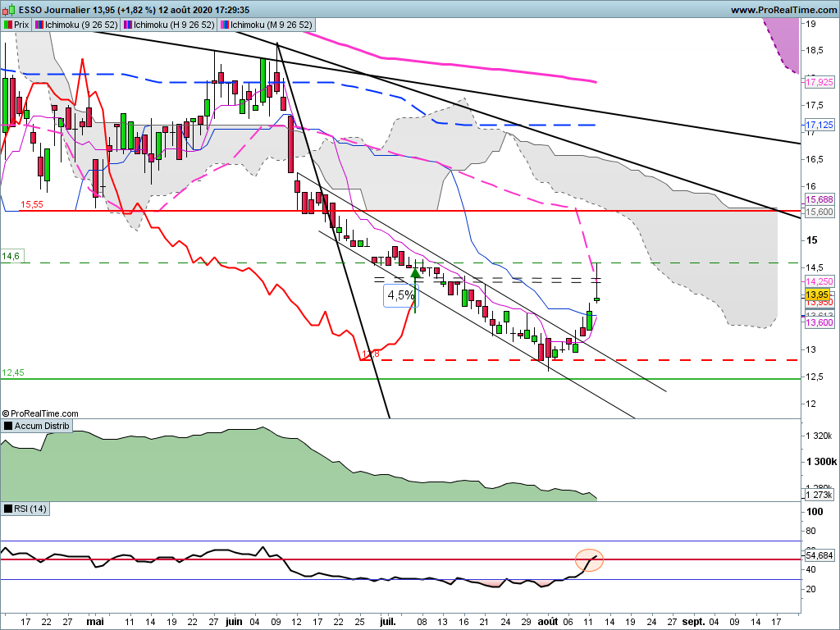
Task: Click the Prix indicator color icon
Action: pos(8,25)
